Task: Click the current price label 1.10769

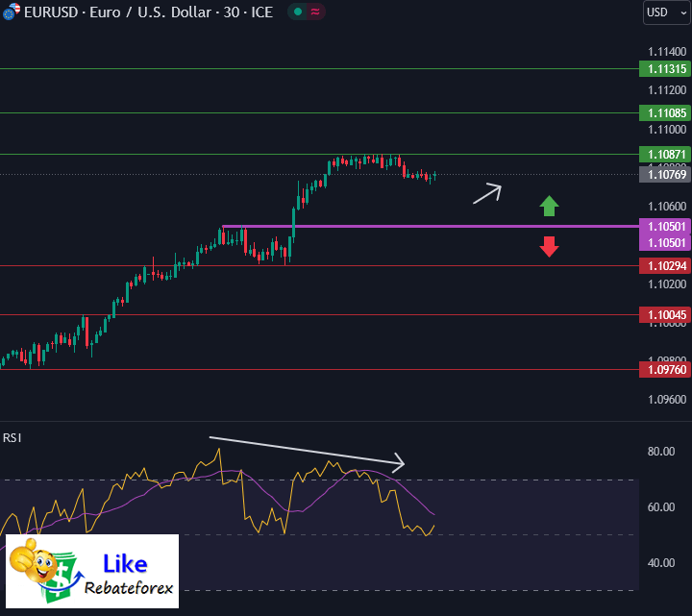Action: click(665, 174)
